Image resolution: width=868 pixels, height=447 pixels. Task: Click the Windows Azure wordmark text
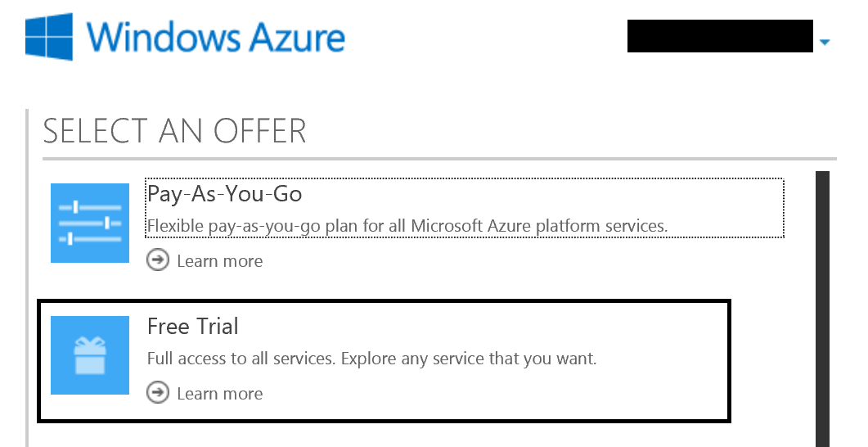[x=215, y=37]
